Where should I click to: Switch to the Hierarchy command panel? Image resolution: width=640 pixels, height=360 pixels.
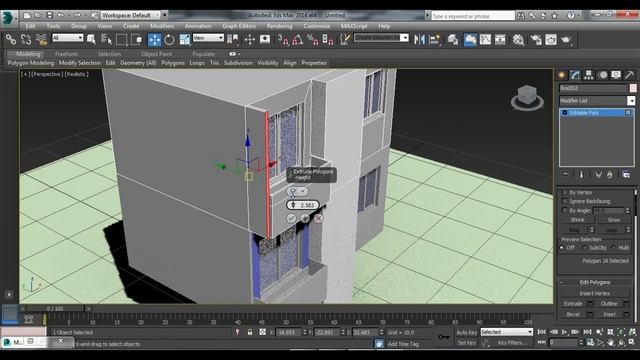pos(589,75)
